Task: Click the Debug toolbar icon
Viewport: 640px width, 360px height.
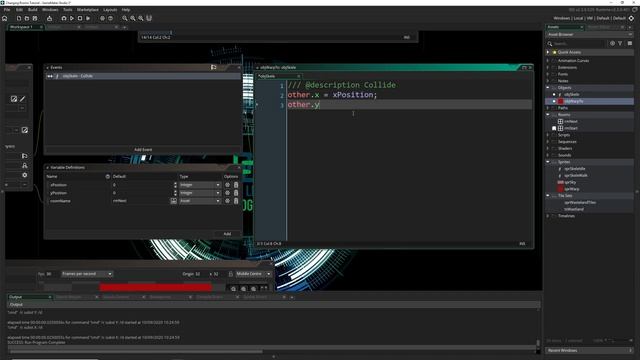Action: tap(64, 18)
